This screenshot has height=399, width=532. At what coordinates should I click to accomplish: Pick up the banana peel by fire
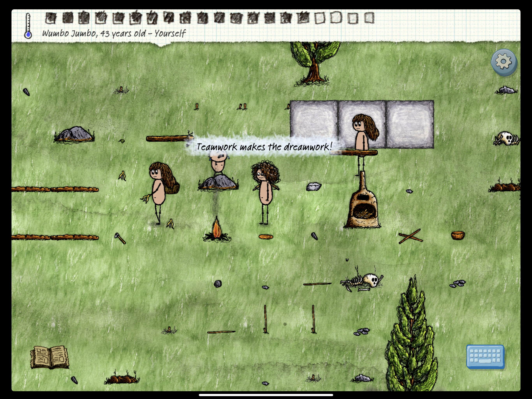click(x=171, y=224)
